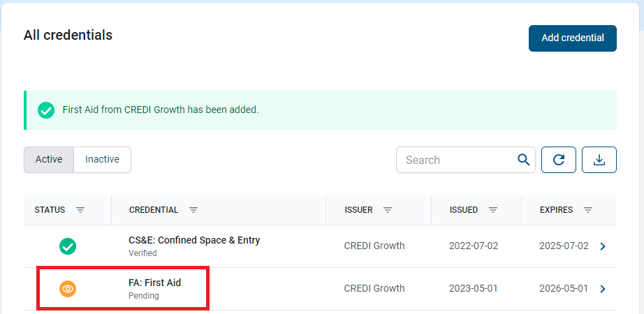Click the search magnifier icon
The image size is (644, 314).
tap(523, 160)
